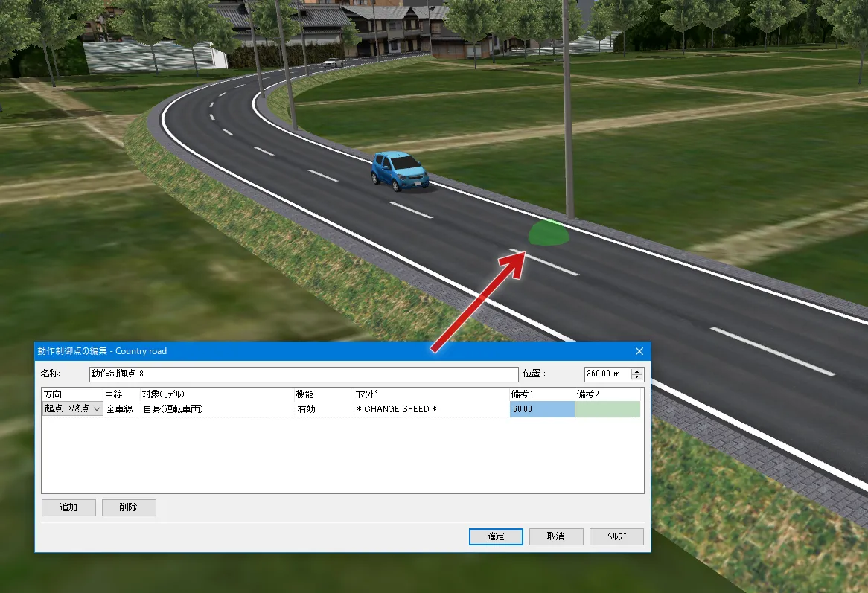Image resolution: width=868 pixels, height=593 pixels.
Task: Cancel with the 取消 button
Action: click(556, 536)
